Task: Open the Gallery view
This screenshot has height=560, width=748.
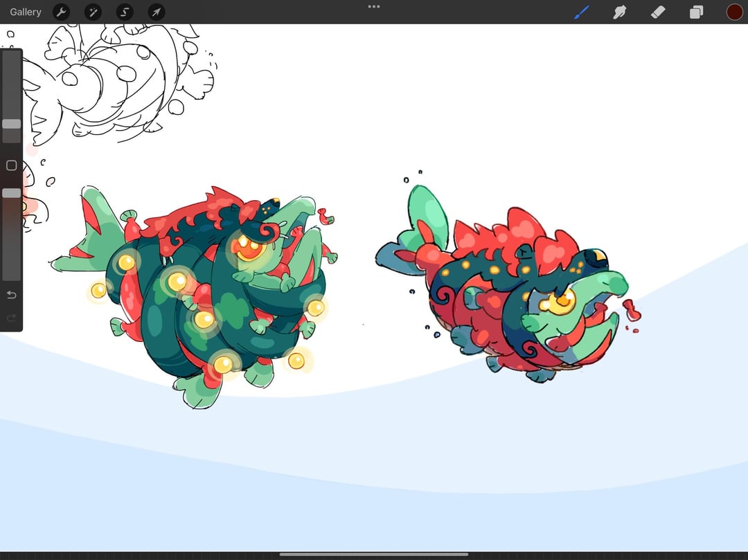Action: (26, 12)
